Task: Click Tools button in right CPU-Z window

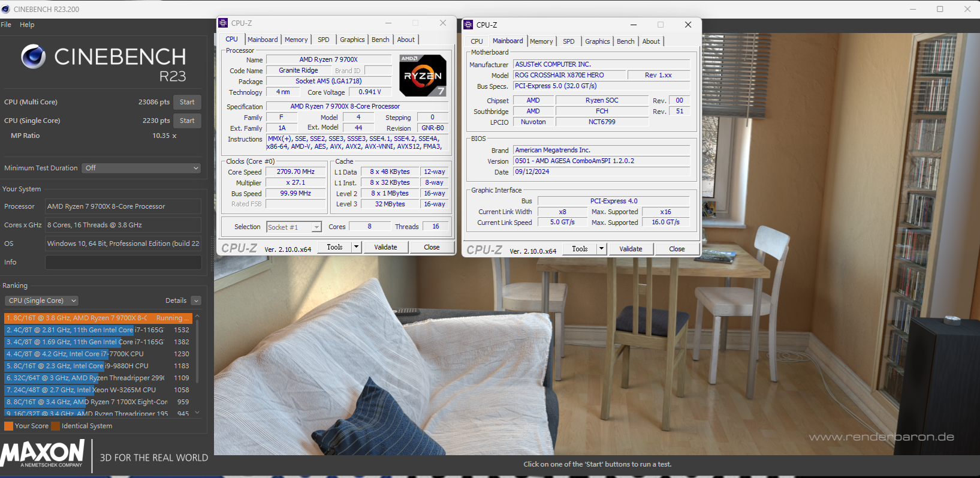Action: (x=580, y=249)
